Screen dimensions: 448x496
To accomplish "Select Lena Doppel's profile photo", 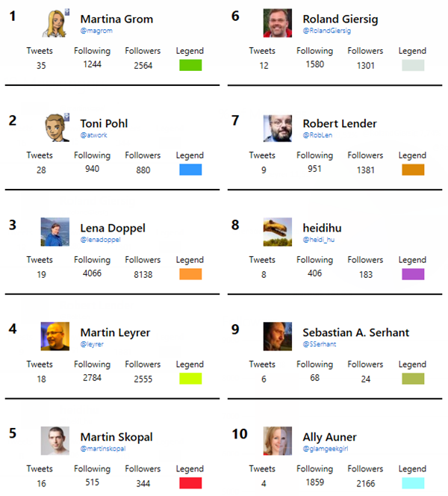I will pos(55,232).
